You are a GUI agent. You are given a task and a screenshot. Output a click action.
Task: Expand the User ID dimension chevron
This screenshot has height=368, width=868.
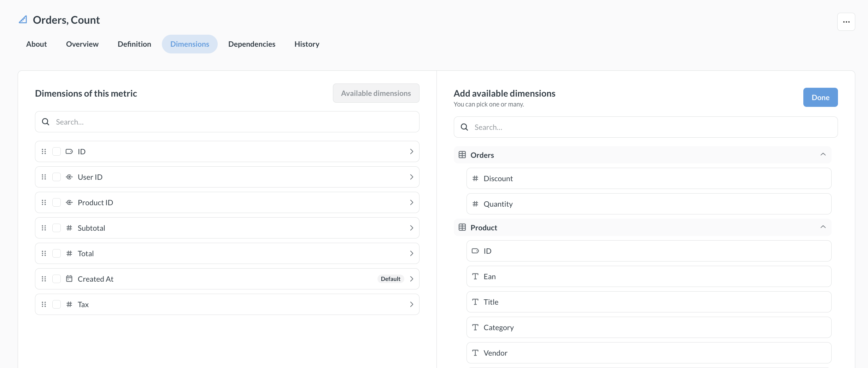[x=411, y=177]
